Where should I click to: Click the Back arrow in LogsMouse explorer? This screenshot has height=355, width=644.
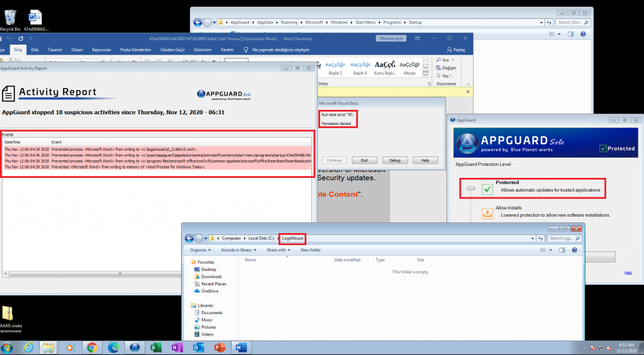point(189,239)
